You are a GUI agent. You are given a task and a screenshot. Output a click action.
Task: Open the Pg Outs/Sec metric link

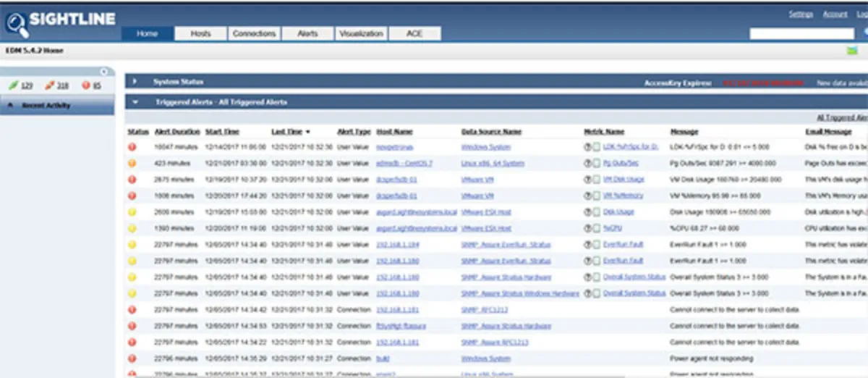(x=621, y=163)
